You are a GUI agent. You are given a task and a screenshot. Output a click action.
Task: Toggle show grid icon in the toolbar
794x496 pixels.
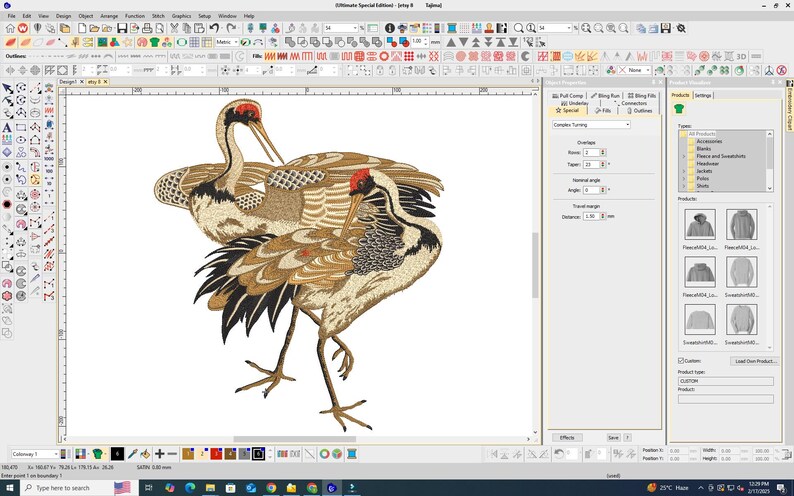(x=194, y=42)
